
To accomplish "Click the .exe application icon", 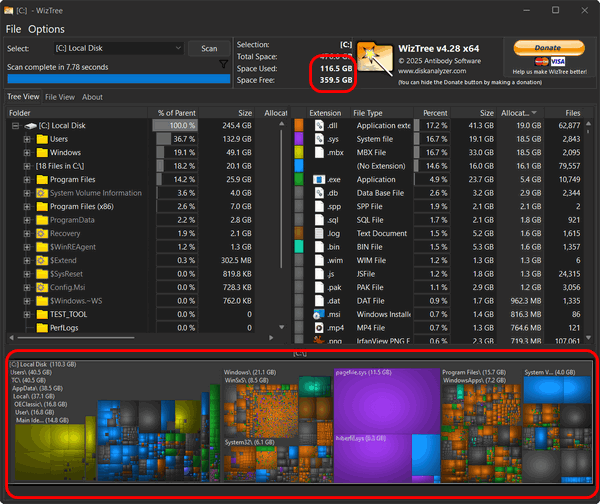I will [319, 179].
